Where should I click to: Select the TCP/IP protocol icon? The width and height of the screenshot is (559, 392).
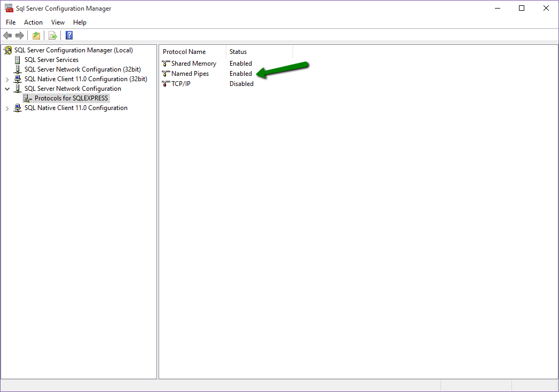click(166, 83)
